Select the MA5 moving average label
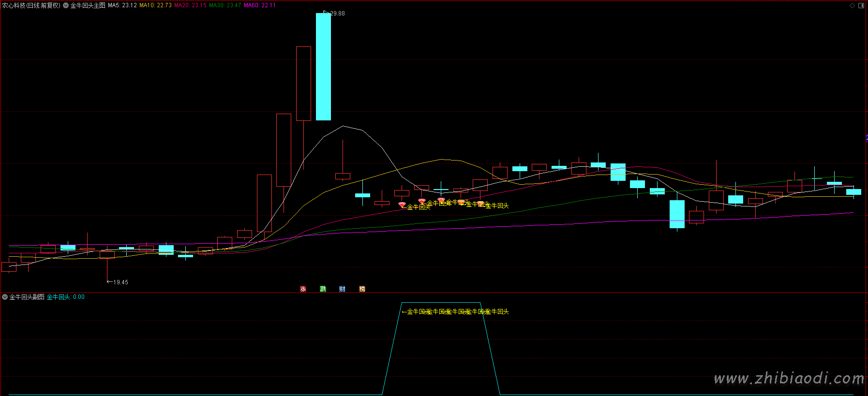This screenshot has width=868, height=396. [x=122, y=5]
